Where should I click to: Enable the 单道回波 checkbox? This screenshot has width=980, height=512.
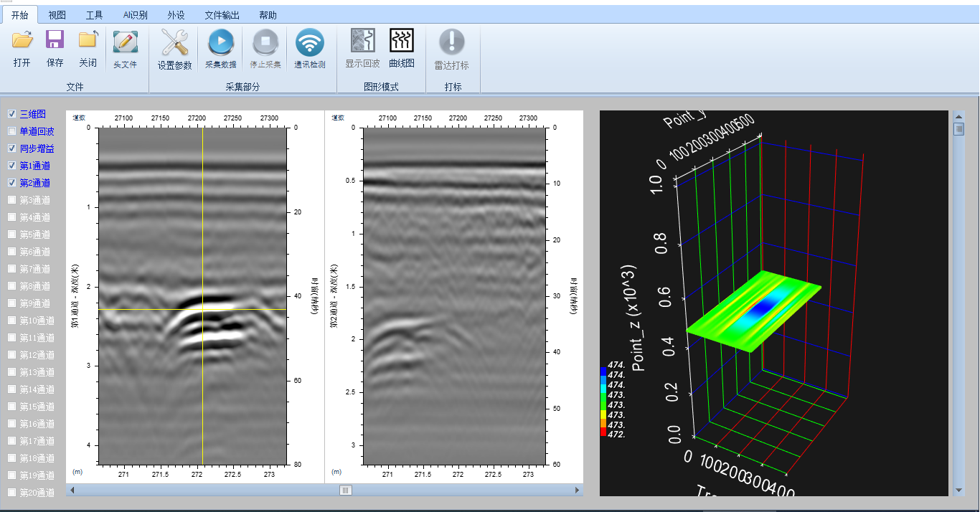(11, 131)
